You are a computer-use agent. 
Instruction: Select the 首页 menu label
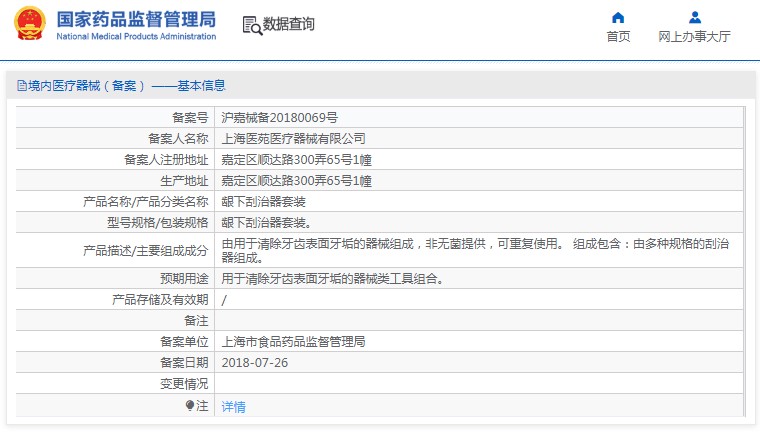point(618,36)
